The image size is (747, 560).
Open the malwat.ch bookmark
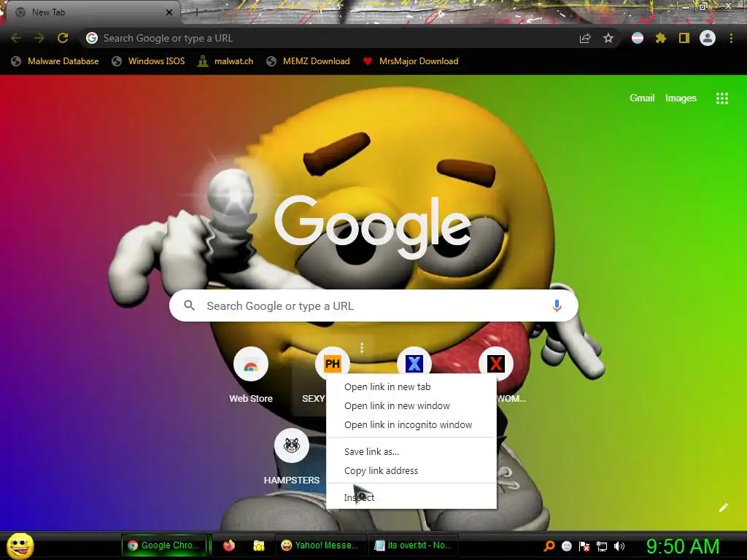[x=225, y=61]
